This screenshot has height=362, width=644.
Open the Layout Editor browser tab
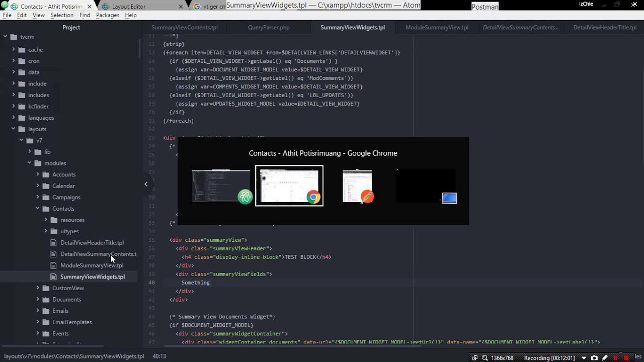129,7
